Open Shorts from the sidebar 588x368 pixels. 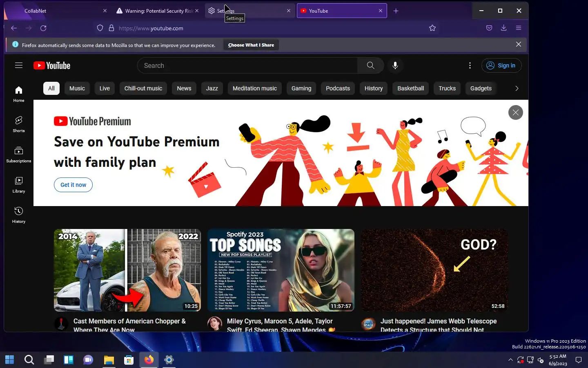point(19,125)
